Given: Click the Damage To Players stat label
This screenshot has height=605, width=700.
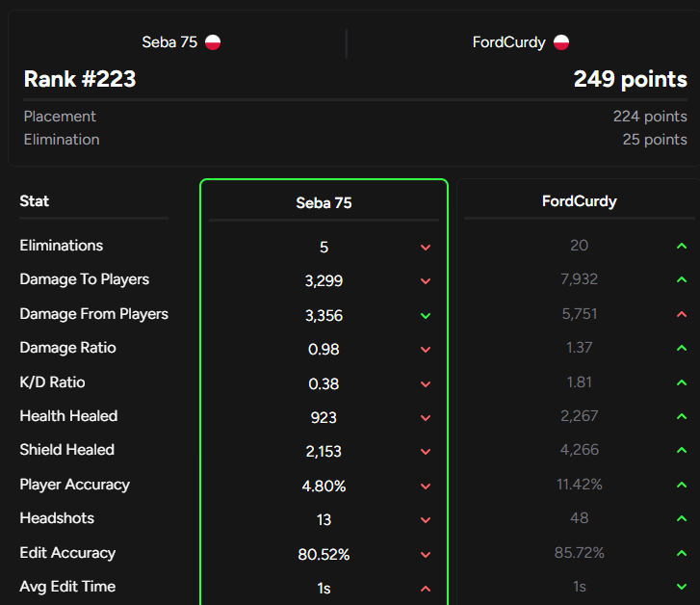Looking at the screenshot, I should coord(85,279).
